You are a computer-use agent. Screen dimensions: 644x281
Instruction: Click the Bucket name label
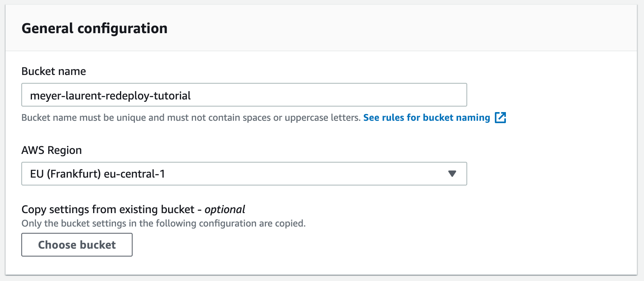[x=54, y=71]
